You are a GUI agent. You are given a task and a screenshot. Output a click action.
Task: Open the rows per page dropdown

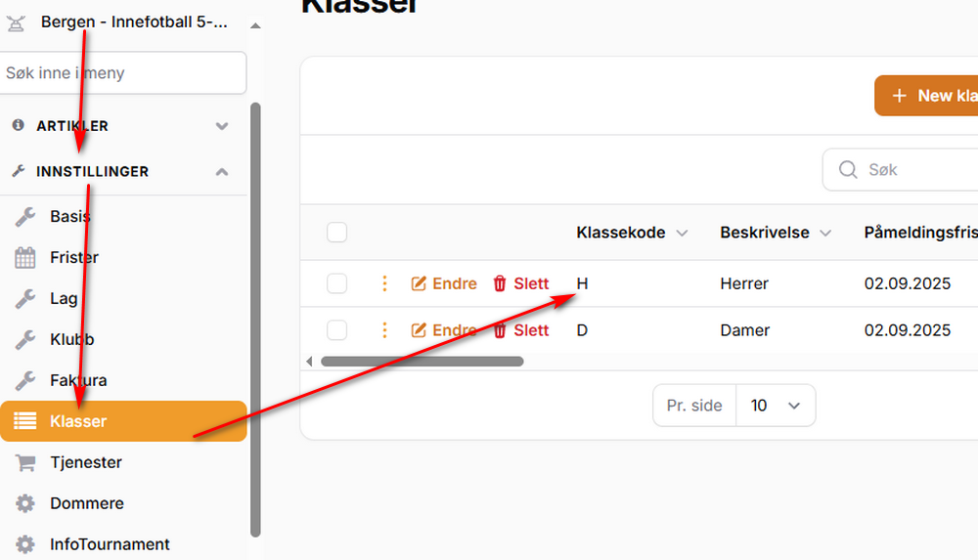(775, 406)
